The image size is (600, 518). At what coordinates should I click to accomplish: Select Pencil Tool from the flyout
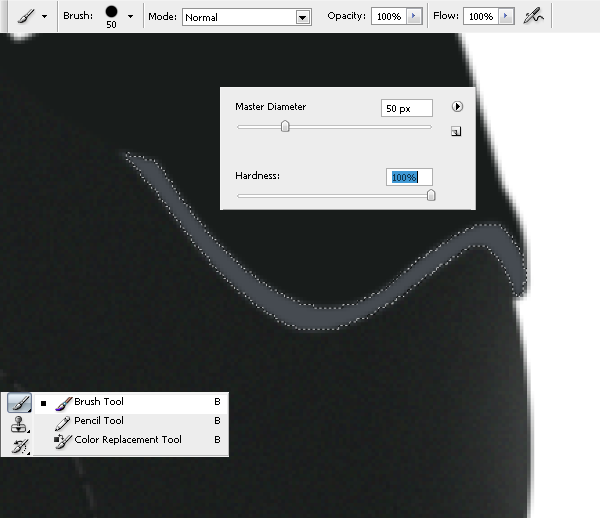pos(132,421)
